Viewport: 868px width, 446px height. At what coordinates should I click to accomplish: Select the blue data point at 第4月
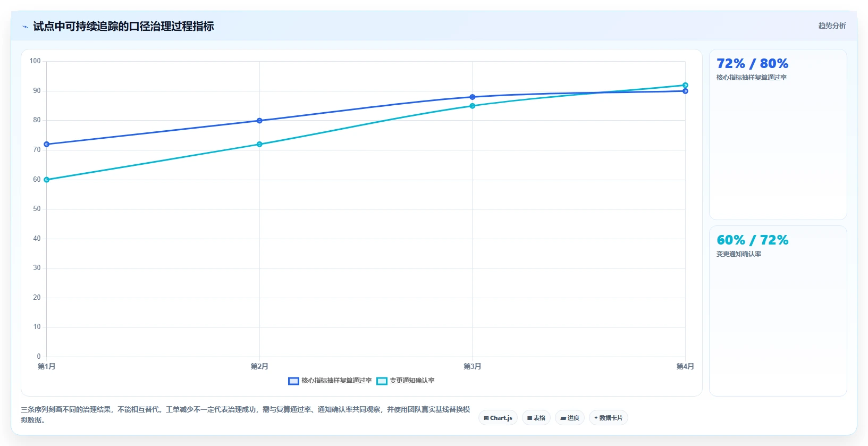click(x=685, y=91)
